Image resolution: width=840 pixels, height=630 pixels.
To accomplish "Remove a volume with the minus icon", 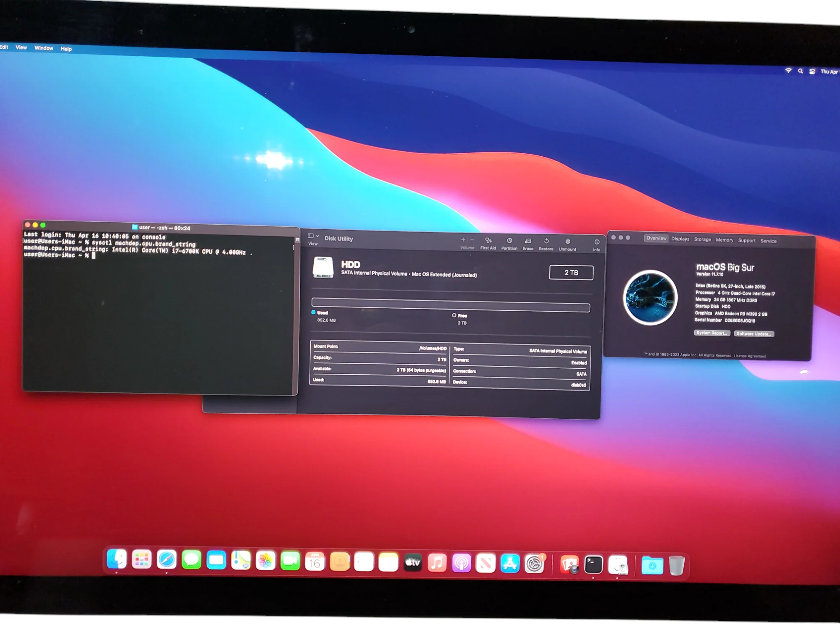I will 472,240.
